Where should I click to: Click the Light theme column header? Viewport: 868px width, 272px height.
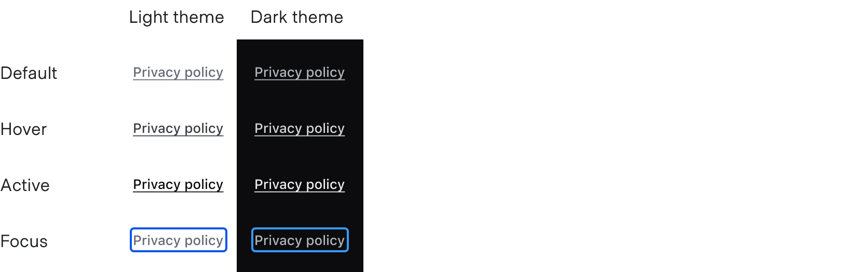pyautogui.click(x=177, y=17)
